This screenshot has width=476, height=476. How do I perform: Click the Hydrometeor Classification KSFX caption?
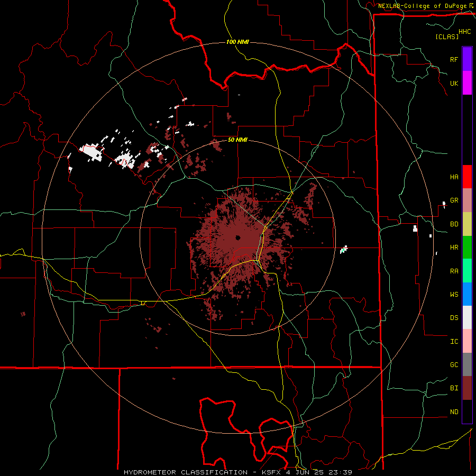237,472
